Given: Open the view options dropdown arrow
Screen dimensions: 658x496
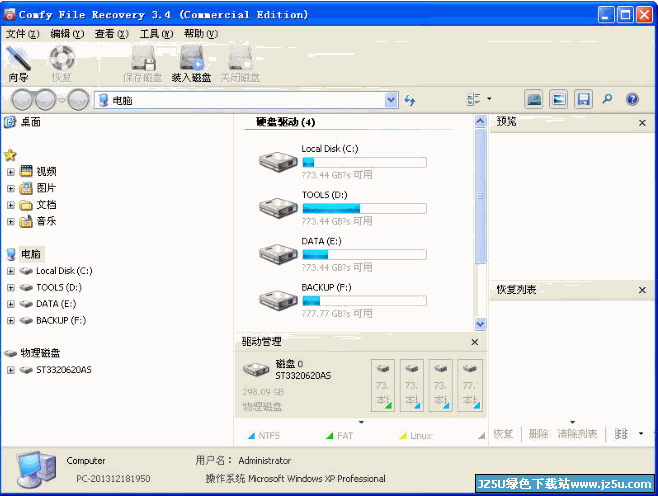Looking at the screenshot, I should pyautogui.click(x=489, y=99).
